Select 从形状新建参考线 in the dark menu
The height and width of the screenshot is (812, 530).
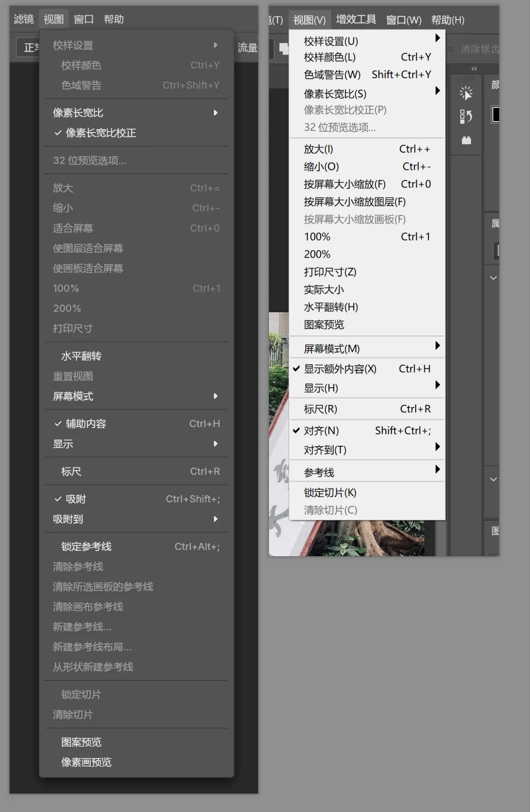coord(136,667)
